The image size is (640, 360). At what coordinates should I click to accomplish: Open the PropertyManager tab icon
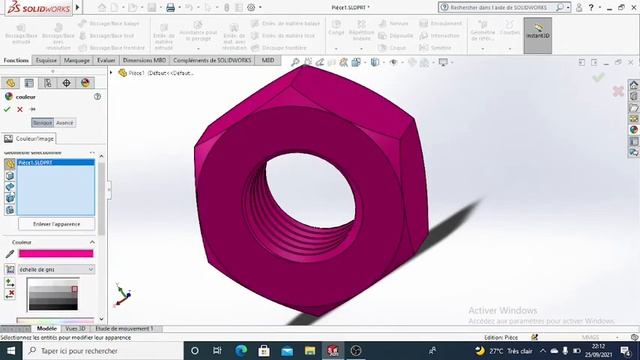[29, 83]
